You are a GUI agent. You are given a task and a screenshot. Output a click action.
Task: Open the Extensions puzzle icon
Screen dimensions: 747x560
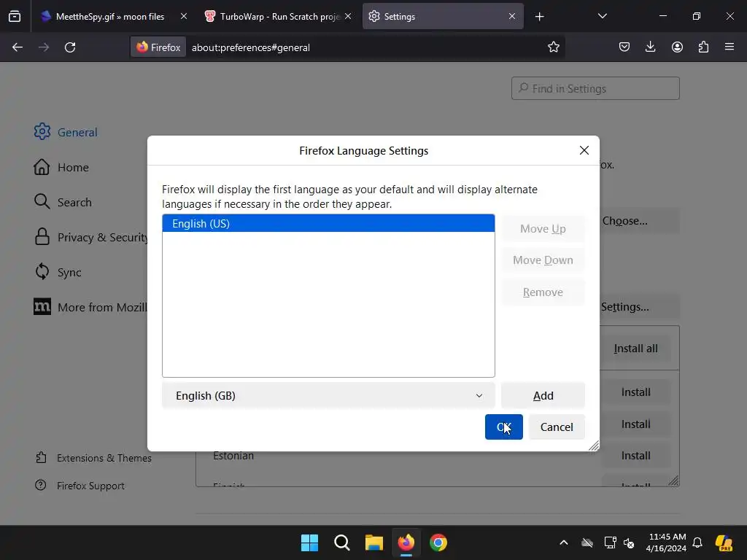click(703, 47)
